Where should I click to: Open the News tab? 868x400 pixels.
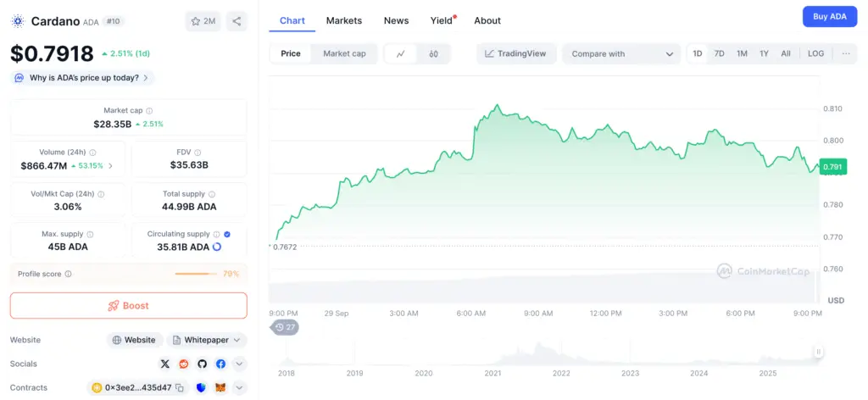pyautogui.click(x=397, y=20)
